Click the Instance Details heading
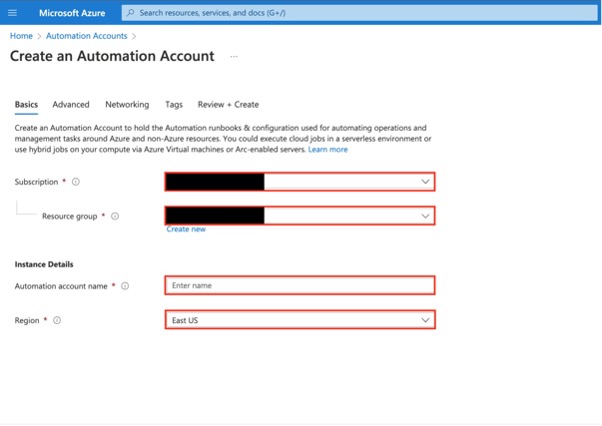Image resolution: width=602 pixels, height=426 pixels. [x=44, y=264]
